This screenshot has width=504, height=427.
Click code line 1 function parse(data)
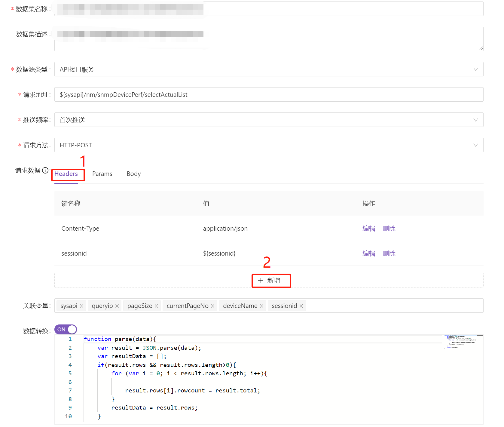point(120,339)
